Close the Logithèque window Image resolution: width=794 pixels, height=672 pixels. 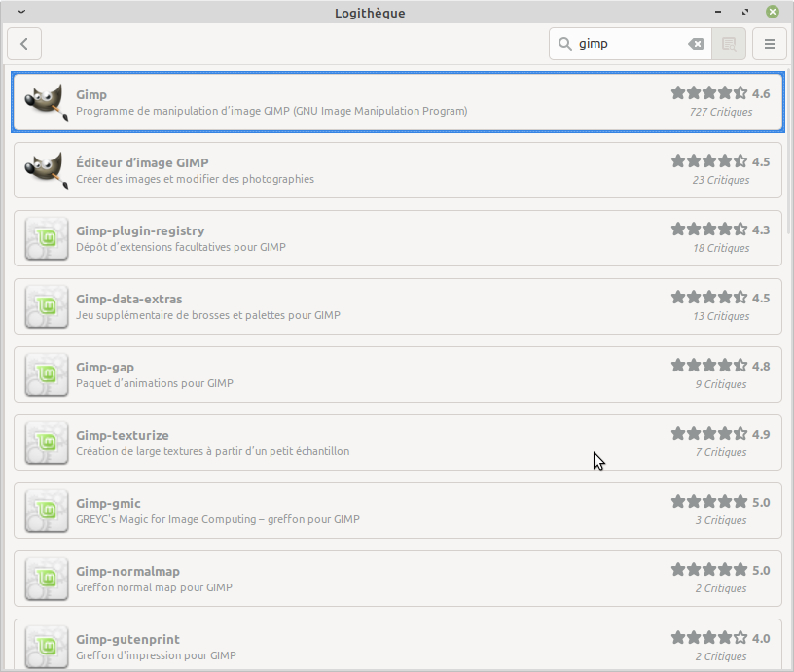(x=773, y=12)
